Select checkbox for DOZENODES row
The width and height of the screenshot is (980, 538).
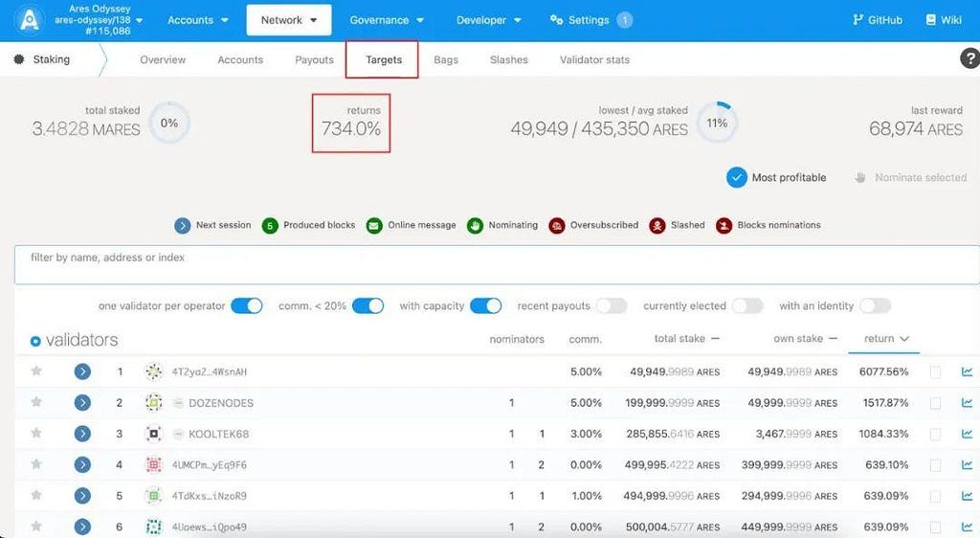click(935, 403)
